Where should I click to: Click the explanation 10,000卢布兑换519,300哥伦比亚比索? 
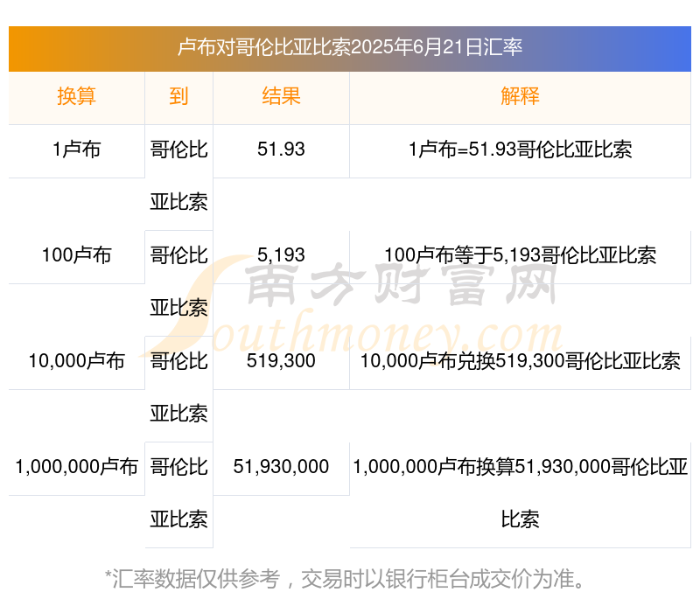(x=520, y=360)
